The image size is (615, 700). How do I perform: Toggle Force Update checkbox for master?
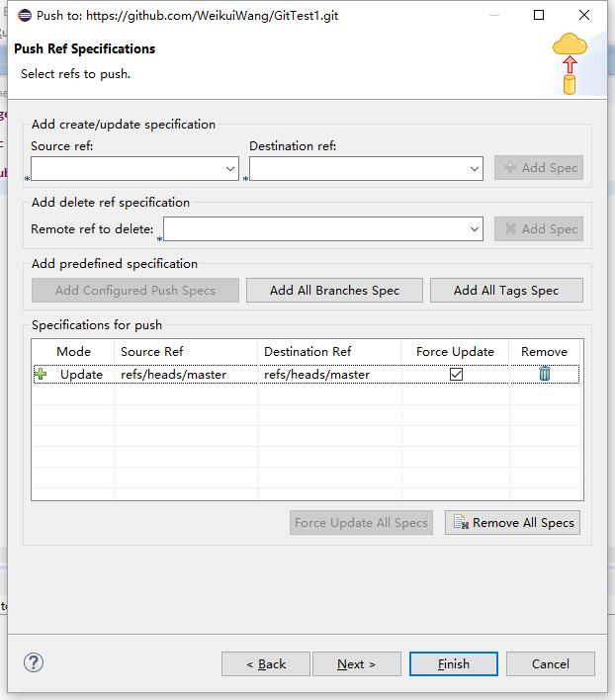point(456,374)
